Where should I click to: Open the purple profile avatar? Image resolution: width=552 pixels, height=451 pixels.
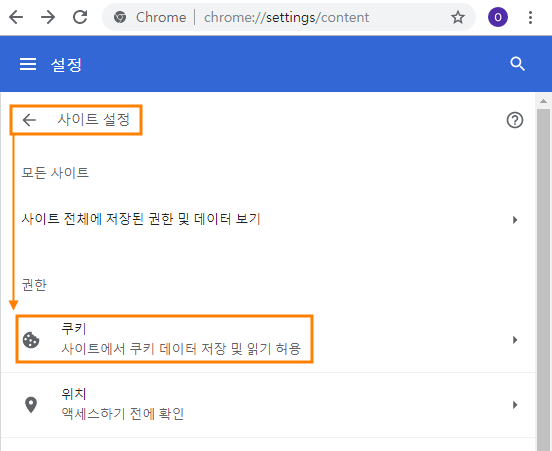(x=498, y=17)
